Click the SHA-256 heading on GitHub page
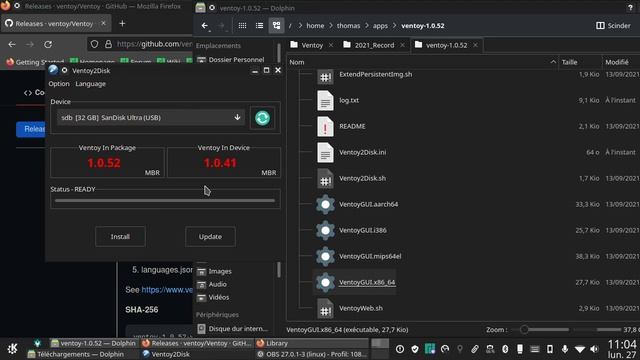 (x=142, y=310)
